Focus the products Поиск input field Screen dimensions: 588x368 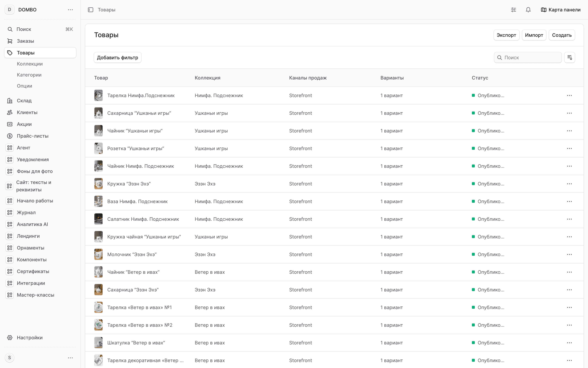528,57
